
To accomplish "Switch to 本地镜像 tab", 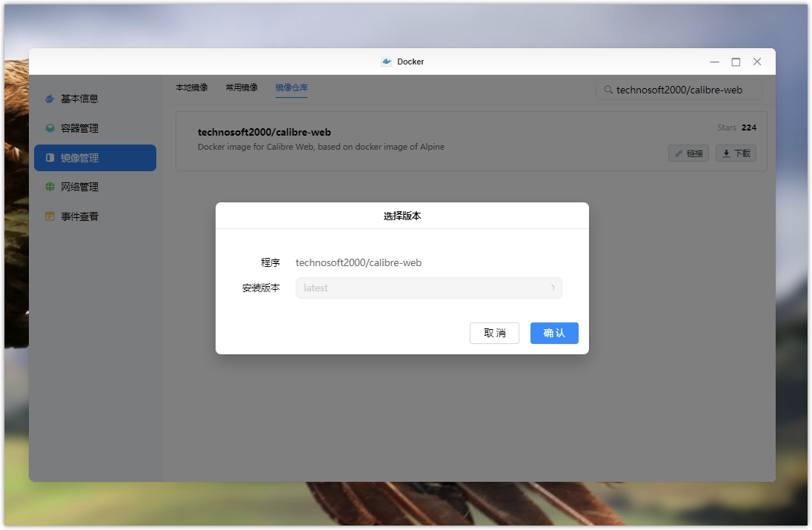I will tap(192, 87).
